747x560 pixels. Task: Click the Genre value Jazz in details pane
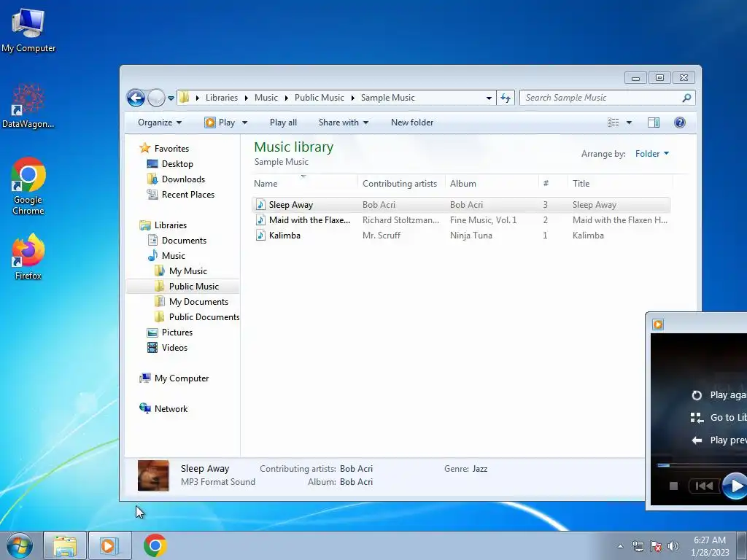480,469
